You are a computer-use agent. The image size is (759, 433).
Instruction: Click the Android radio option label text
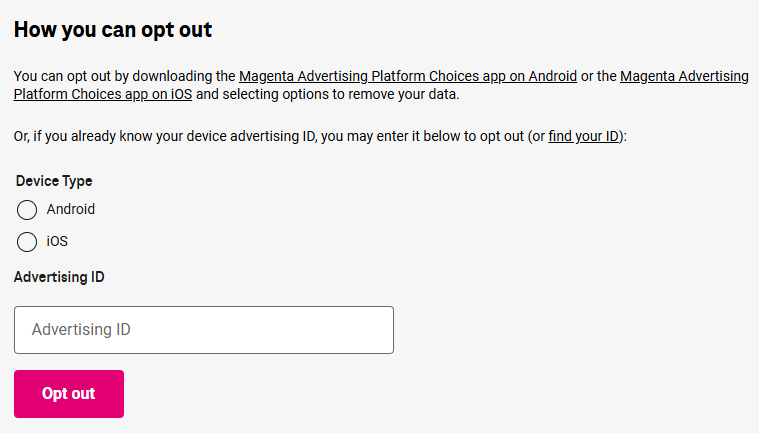(71, 209)
